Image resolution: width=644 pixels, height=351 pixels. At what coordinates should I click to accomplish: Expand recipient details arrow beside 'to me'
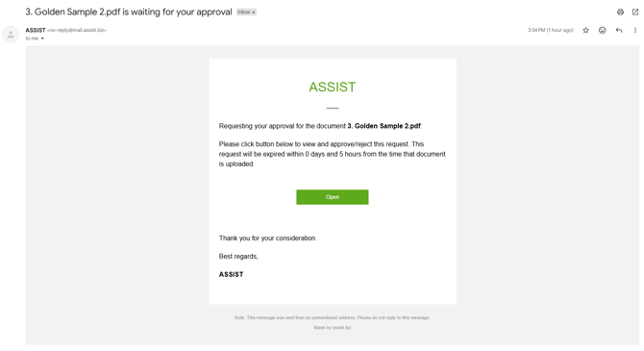(x=42, y=38)
